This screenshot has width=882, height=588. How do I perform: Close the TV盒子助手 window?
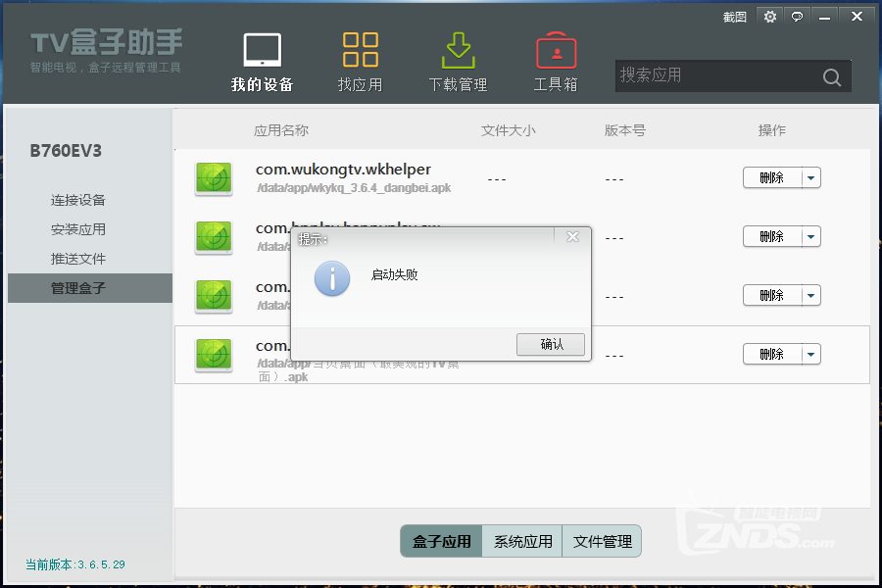point(857,17)
